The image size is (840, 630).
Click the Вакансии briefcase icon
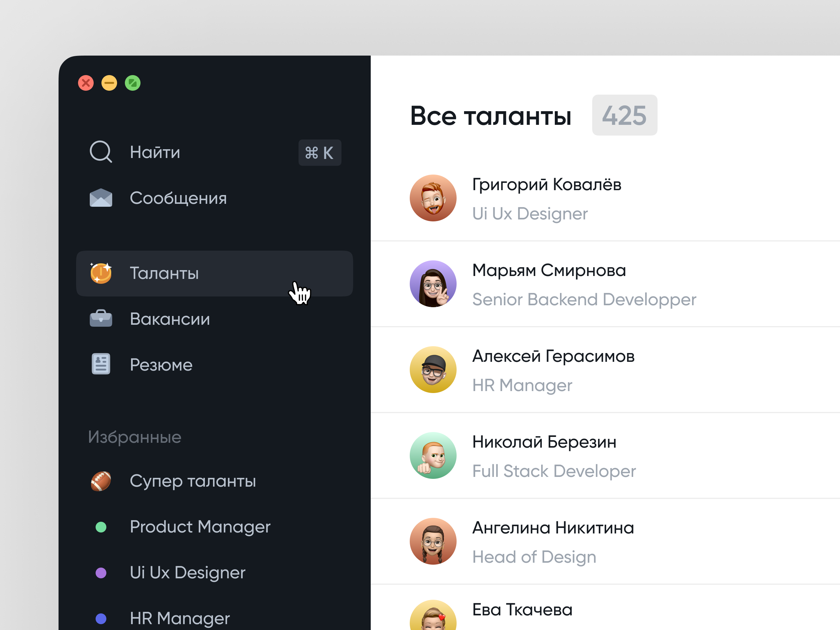click(100, 319)
